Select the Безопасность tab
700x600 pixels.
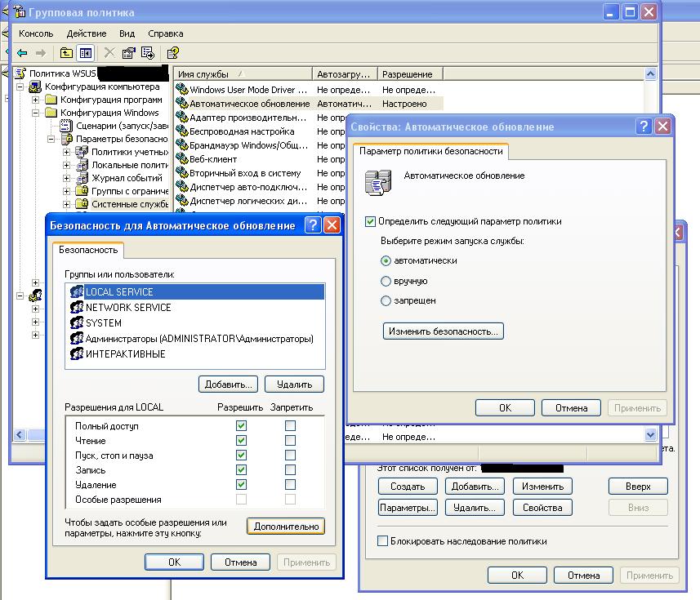pos(88,250)
